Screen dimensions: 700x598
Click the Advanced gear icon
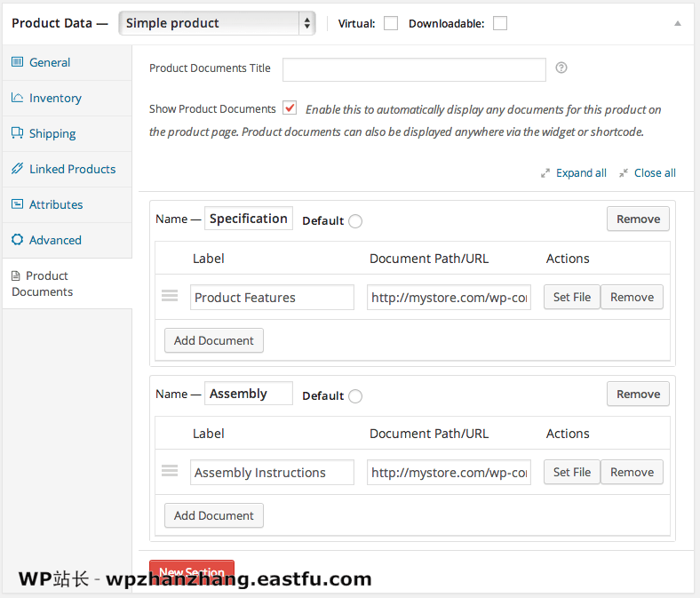tap(17, 240)
